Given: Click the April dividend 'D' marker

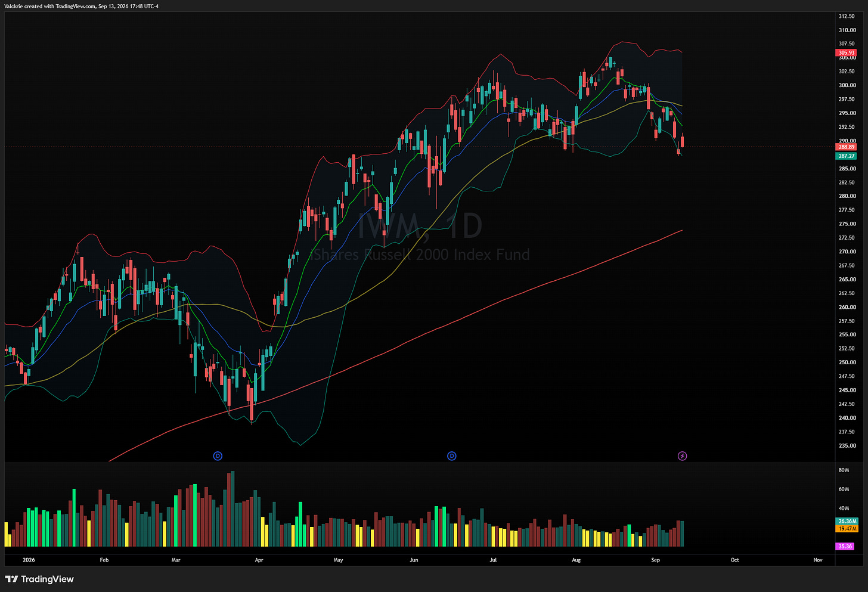Looking at the screenshot, I should 218,456.
